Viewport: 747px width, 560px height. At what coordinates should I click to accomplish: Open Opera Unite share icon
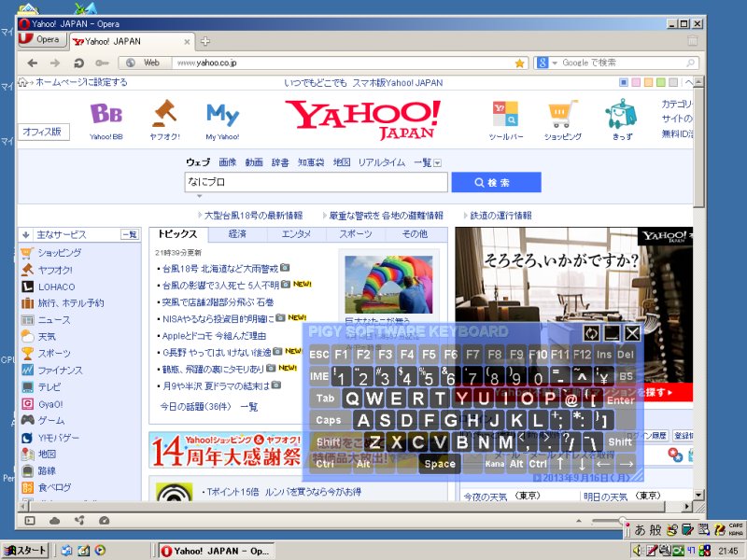point(79,521)
